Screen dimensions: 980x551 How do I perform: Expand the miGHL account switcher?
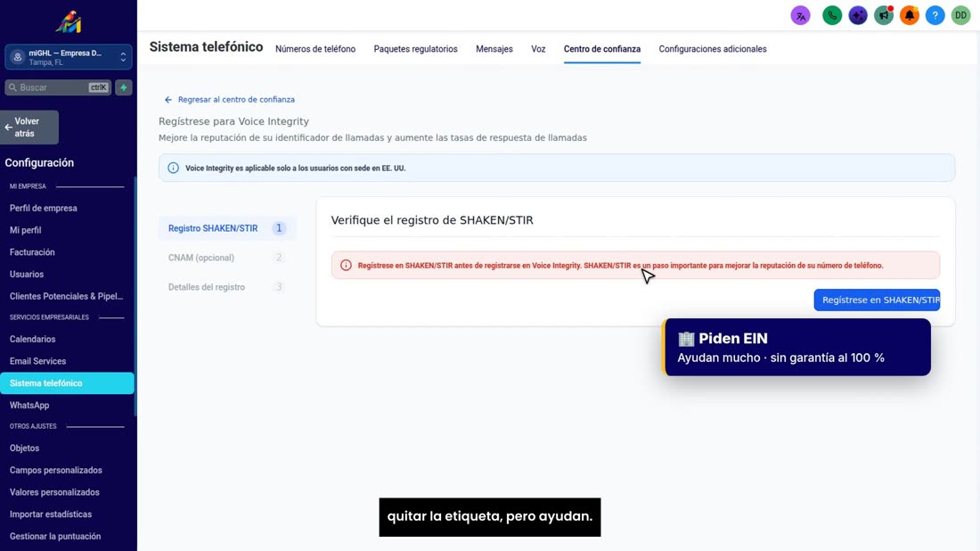pyautogui.click(x=68, y=57)
